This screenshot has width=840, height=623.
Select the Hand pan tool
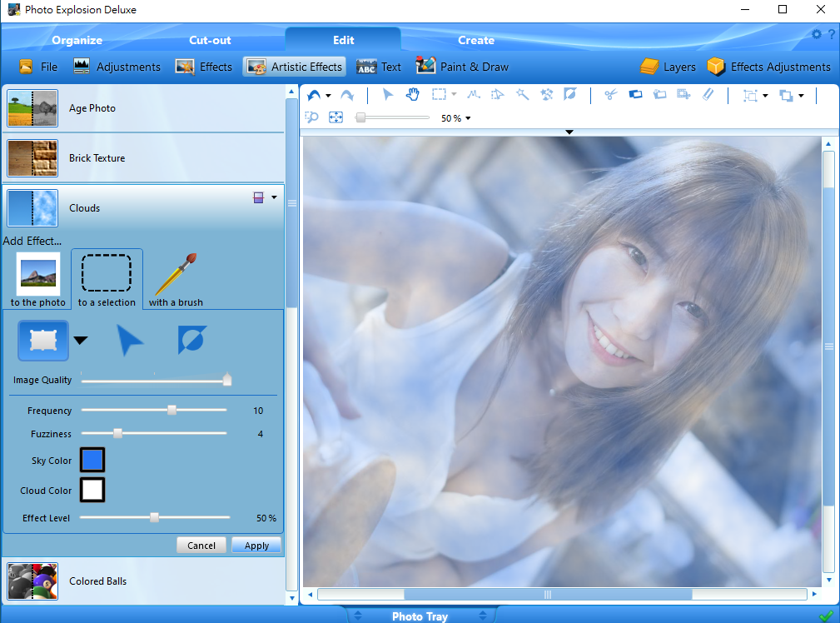(x=413, y=94)
